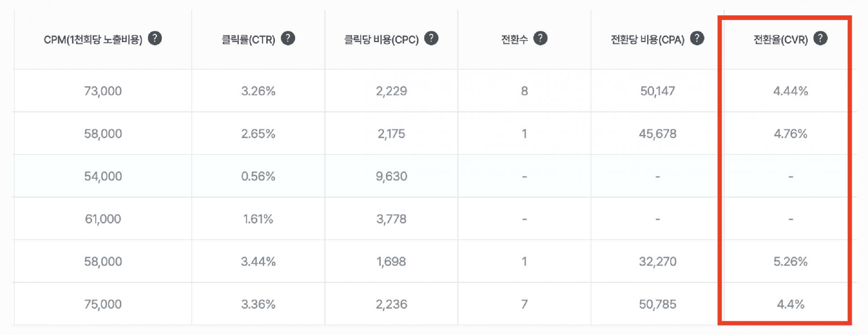Click the CPA value 32,270

click(657, 261)
